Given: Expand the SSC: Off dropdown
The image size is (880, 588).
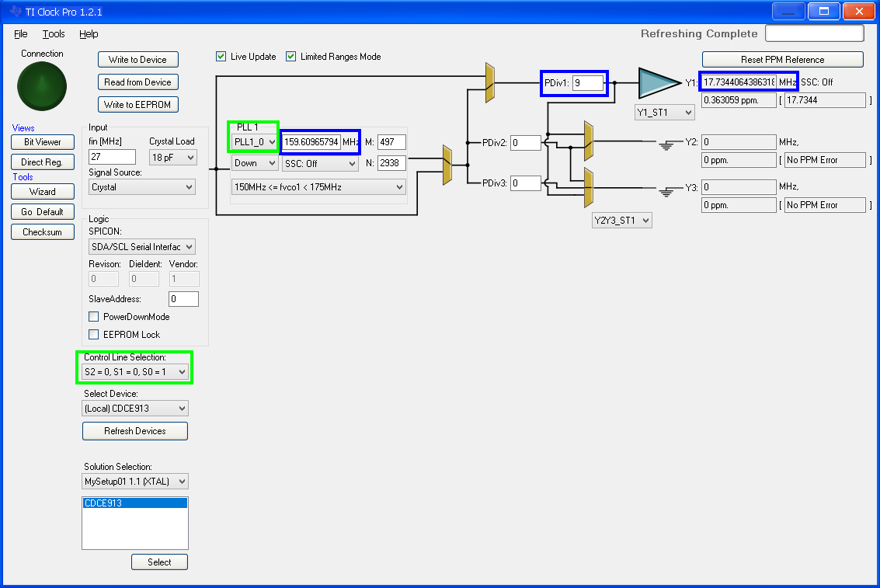Looking at the screenshot, I should click(x=320, y=163).
